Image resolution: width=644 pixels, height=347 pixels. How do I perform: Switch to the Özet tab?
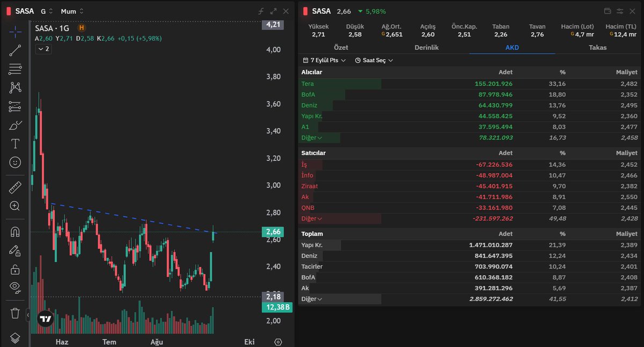pyautogui.click(x=341, y=48)
